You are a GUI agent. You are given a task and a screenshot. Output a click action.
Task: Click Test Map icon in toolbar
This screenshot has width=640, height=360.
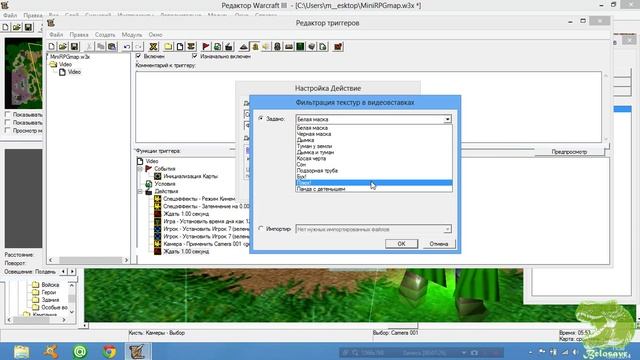click(338, 47)
